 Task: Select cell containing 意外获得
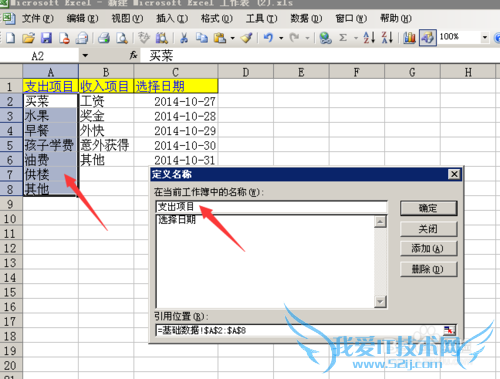click(106, 145)
